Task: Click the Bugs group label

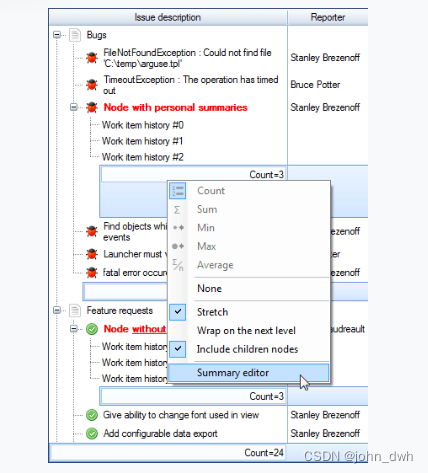Action: (x=96, y=35)
